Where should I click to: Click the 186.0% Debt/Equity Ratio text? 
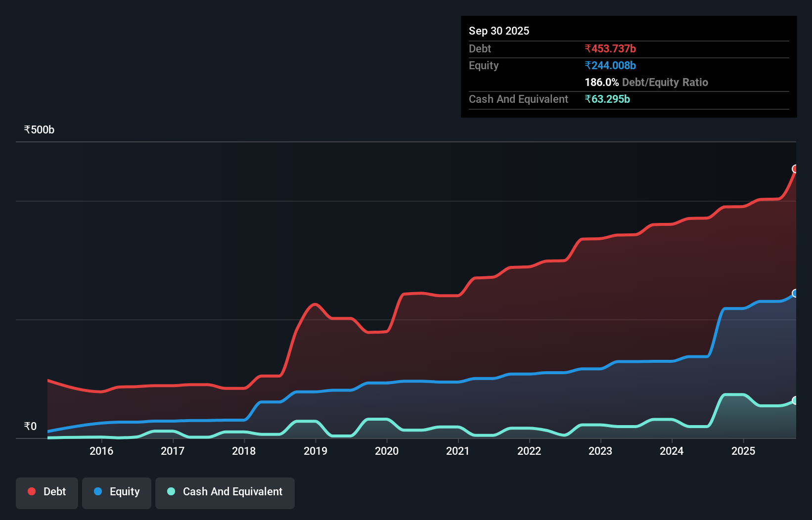[x=646, y=82]
